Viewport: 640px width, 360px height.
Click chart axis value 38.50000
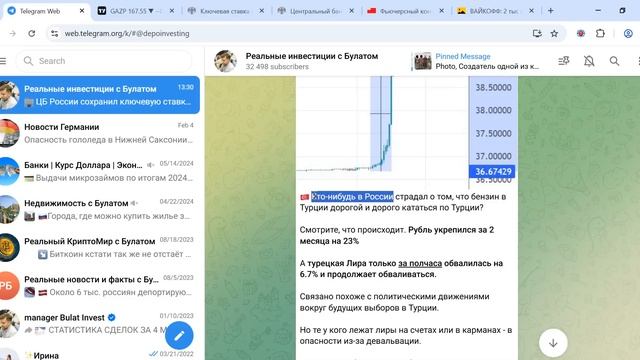pos(493,87)
